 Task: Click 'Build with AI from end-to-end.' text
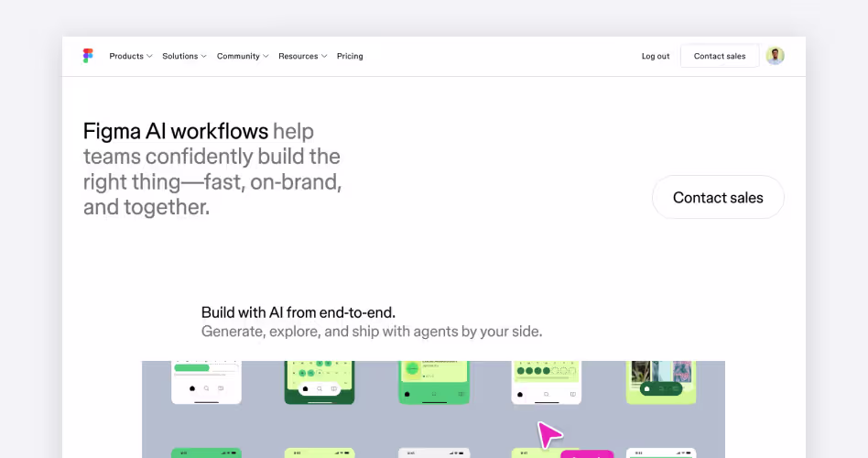coord(298,312)
